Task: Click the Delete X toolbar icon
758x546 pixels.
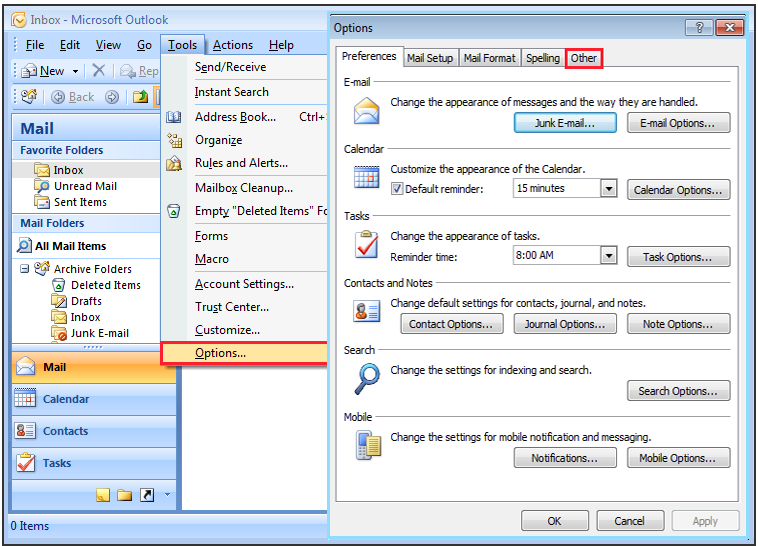Action: click(99, 71)
